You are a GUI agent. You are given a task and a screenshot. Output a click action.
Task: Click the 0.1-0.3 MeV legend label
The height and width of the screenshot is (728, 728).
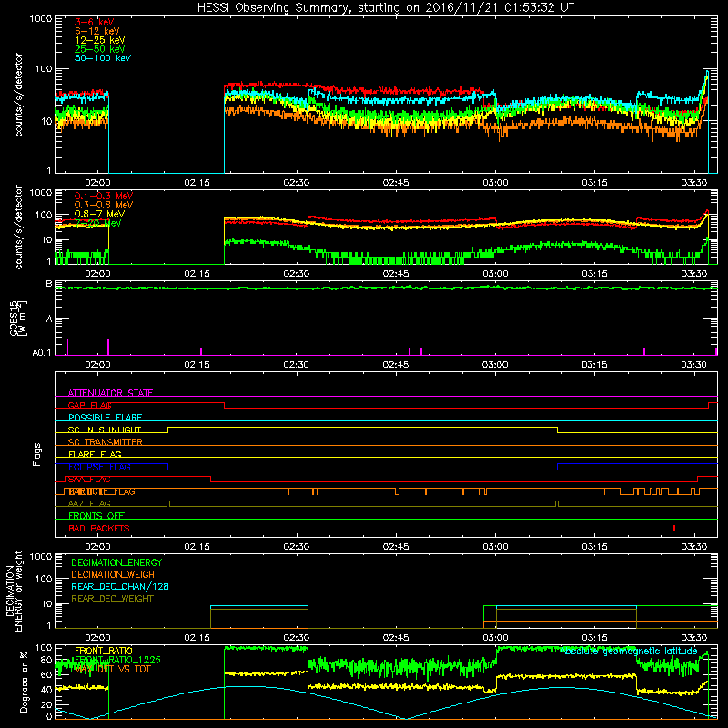point(104,196)
